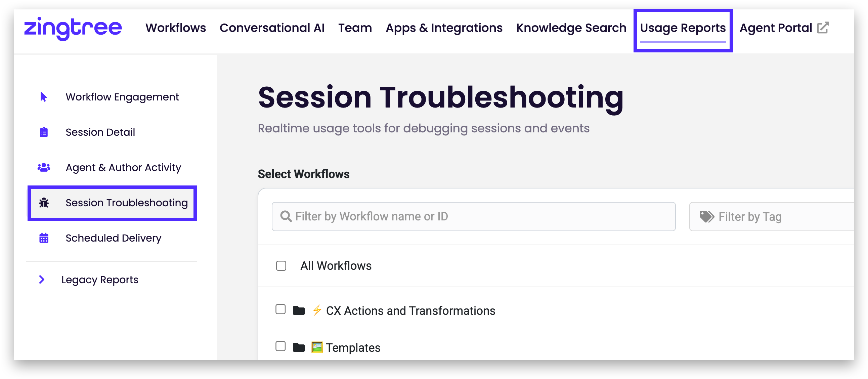Click the CX Actions folder icon
The width and height of the screenshot is (868, 379).
coord(299,310)
